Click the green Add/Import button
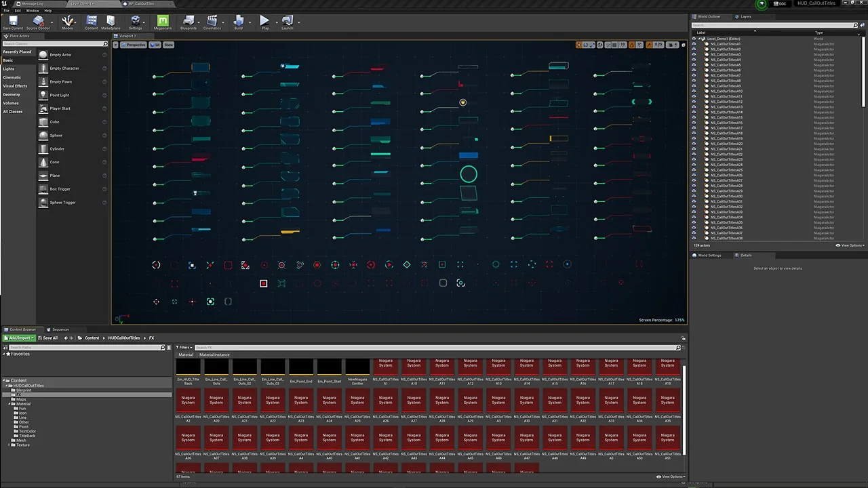This screenshot has height=488, width=868. [x=19, y=338]
